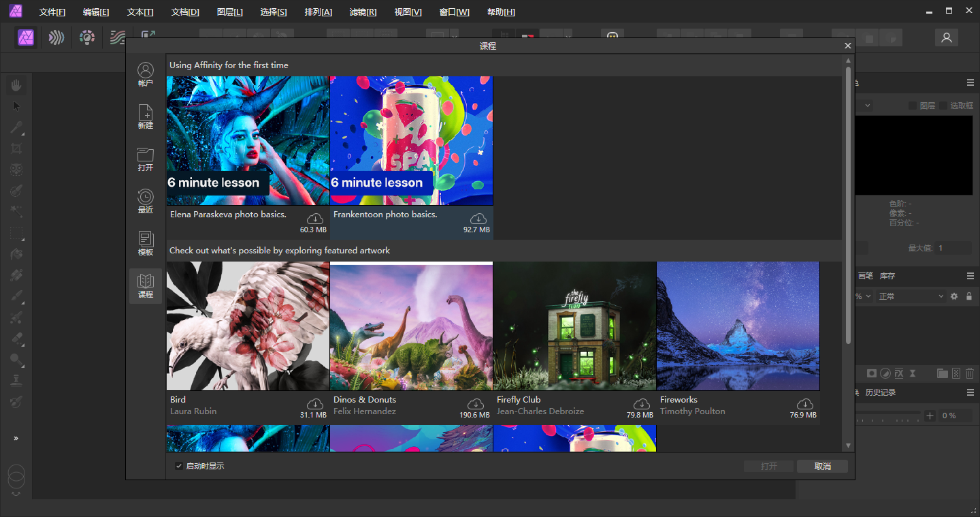Image resolution: width=980 pixels, height=517 pixels.
Task: Click the 打开 button in dialog footer
Action: pos(768,467)
